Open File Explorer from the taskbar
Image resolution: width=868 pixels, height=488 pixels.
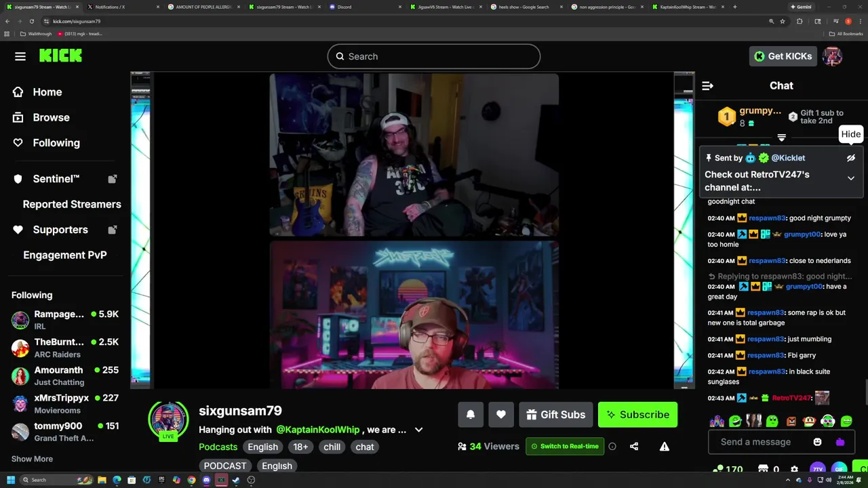tap(102, 480)
